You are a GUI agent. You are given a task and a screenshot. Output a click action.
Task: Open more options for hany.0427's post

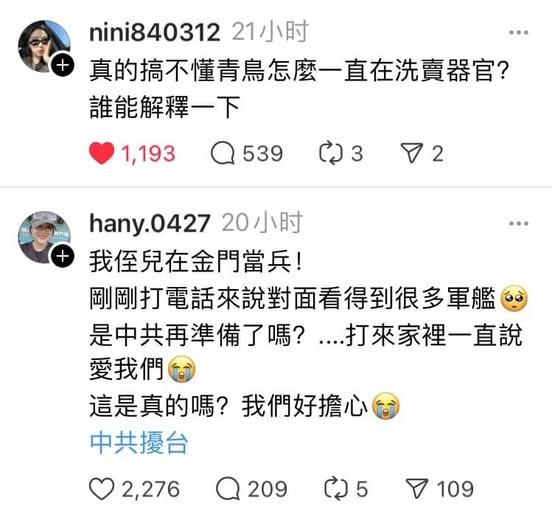[519, 224]
